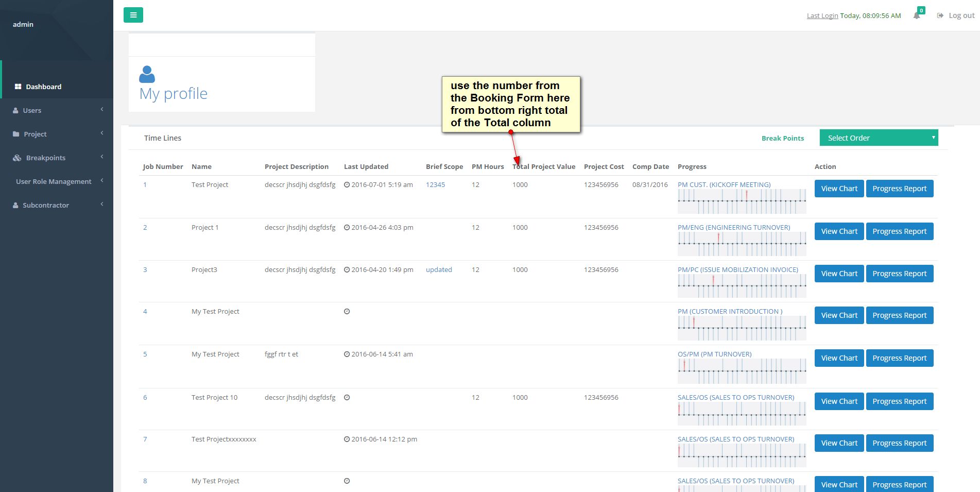
Task: Click clock icon beside 2016-07-01 5:19 am
Action: 347,184
